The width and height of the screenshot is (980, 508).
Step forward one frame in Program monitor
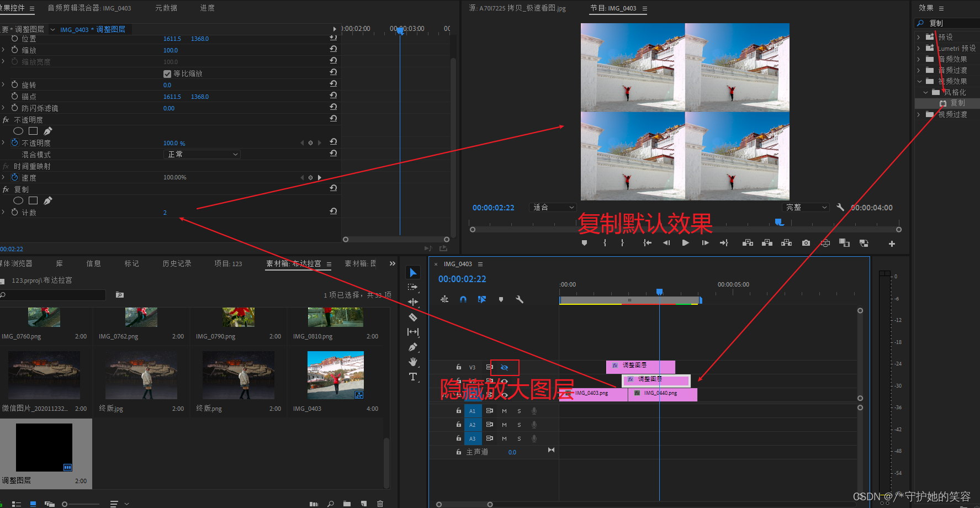pyautogui.click(x=705, y=243)
